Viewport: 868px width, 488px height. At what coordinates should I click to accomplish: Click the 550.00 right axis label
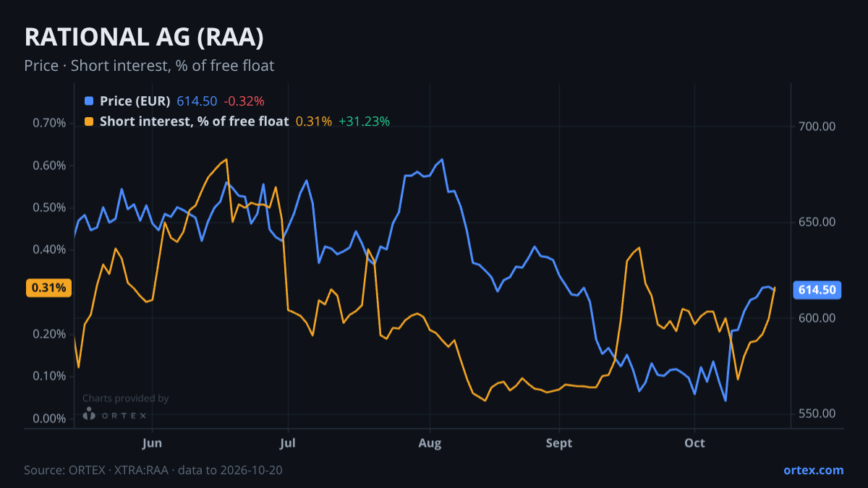click(x=817, y=414)
